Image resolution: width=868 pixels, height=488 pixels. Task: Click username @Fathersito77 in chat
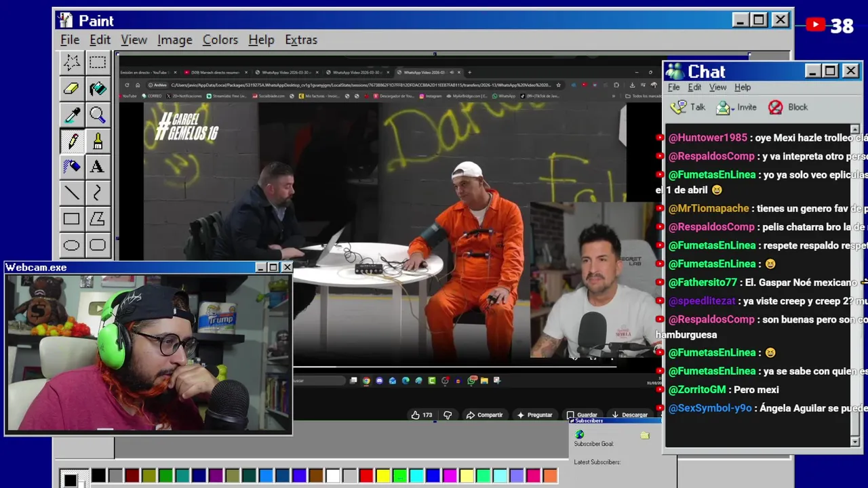click(x=703, y=283)
